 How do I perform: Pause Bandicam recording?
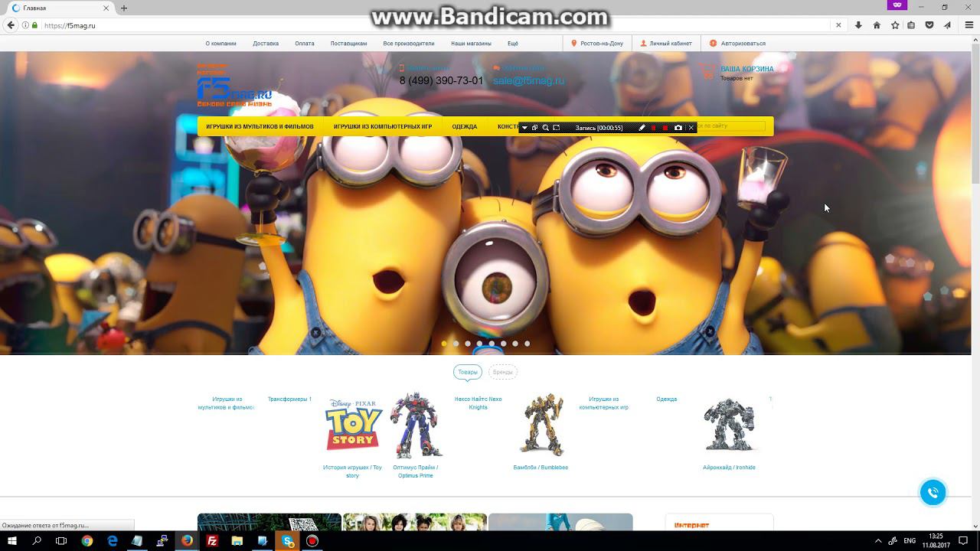click(654, 128)
